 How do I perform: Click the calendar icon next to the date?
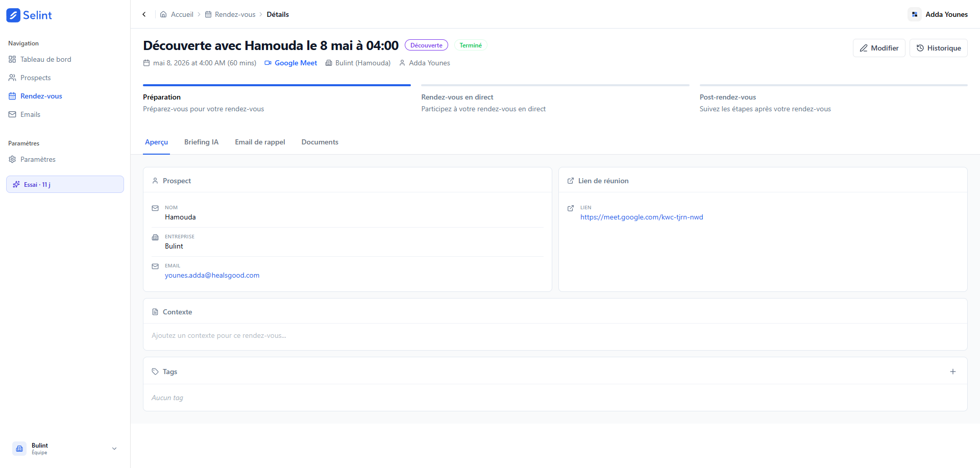146,63
